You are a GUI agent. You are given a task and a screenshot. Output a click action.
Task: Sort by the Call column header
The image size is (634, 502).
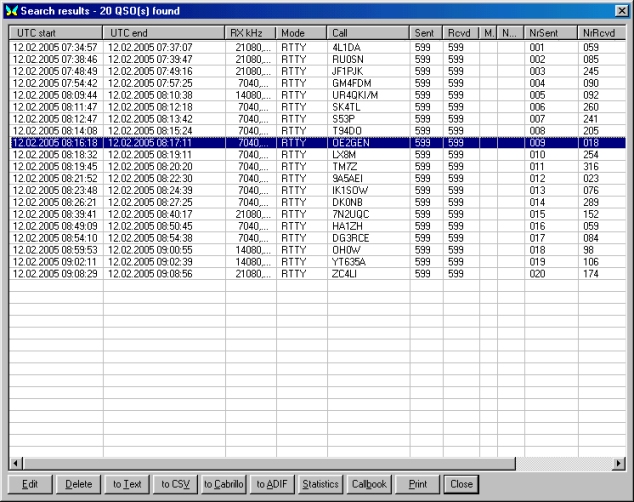pos(368,33)
